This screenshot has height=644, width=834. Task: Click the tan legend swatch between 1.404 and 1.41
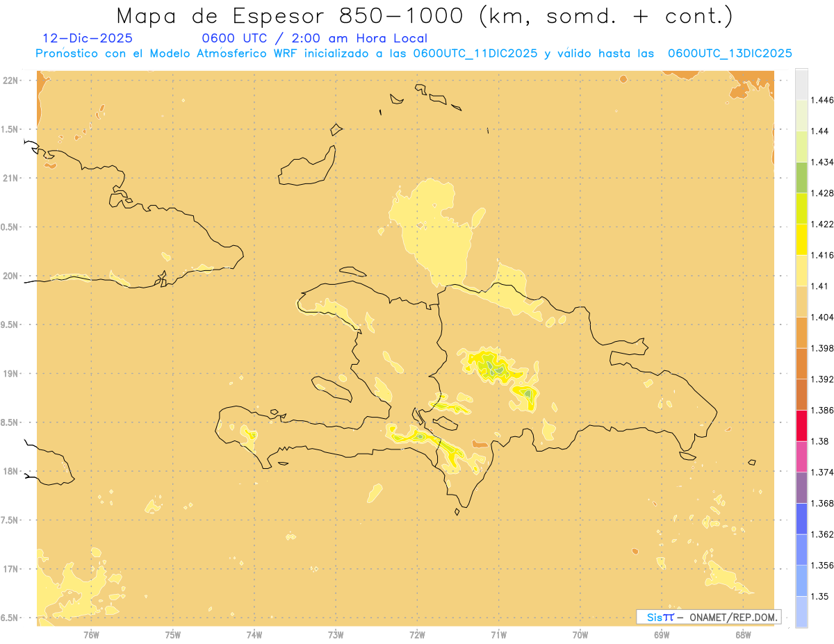click(x=801, y=301)
